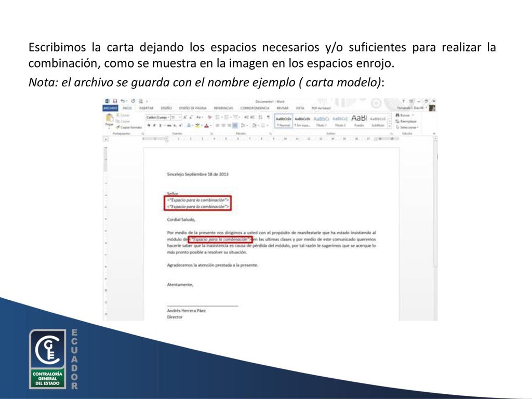Viewport: 532px width, 399px height.
Task: Click the tab selector box beside ruler
Action: (x=105, y=139)
